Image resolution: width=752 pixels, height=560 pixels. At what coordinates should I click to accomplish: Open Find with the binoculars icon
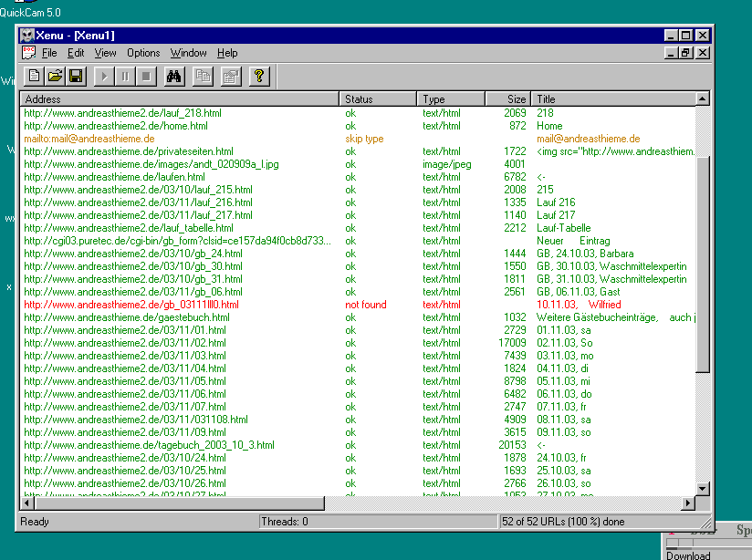tap(174, 77)
